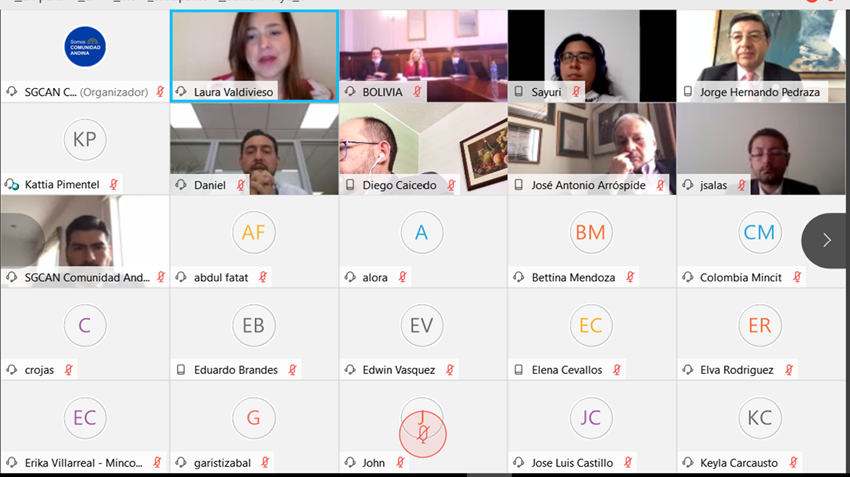
Task: Click the muted mic icon beside Keyla Carcausto
Action: (794, 462)
